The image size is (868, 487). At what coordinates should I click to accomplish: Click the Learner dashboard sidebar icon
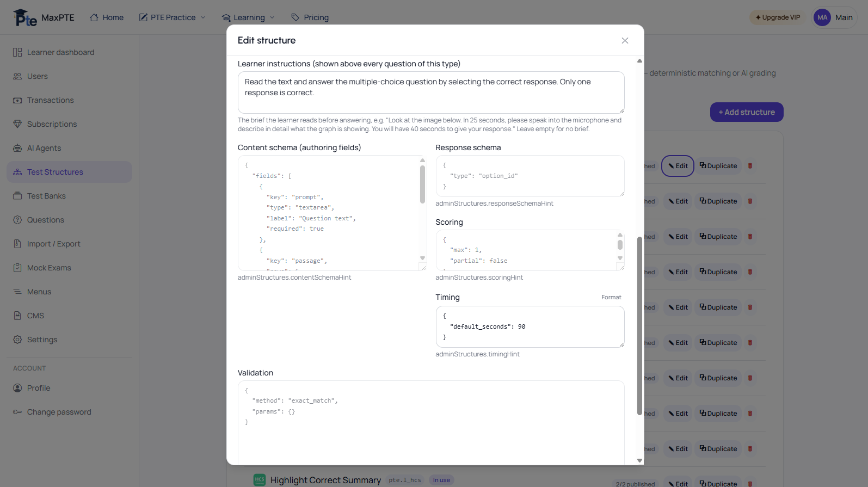click(x=17, y=52)
